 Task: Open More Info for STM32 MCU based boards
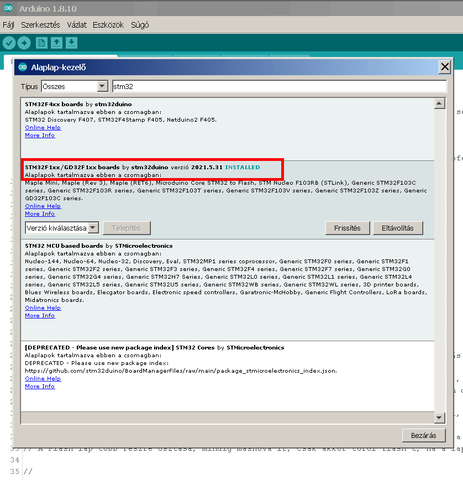(x=40, y=316)
